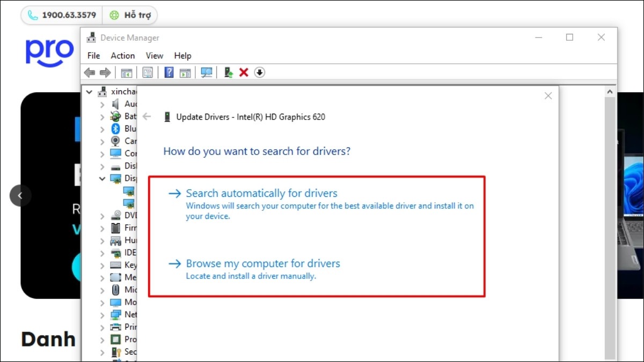Select the Cameras webcam icon in tree
The image size is (644, 362).
(x=115, y=141)
